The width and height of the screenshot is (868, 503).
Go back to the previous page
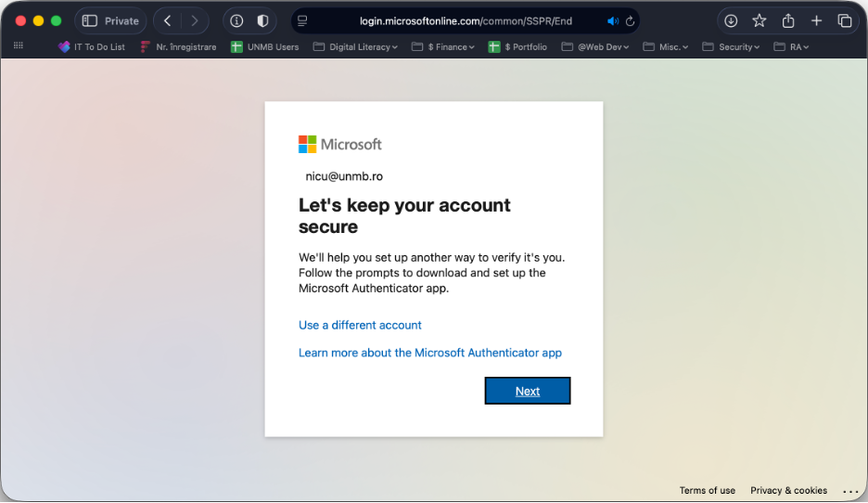click(x=167, y=20)
